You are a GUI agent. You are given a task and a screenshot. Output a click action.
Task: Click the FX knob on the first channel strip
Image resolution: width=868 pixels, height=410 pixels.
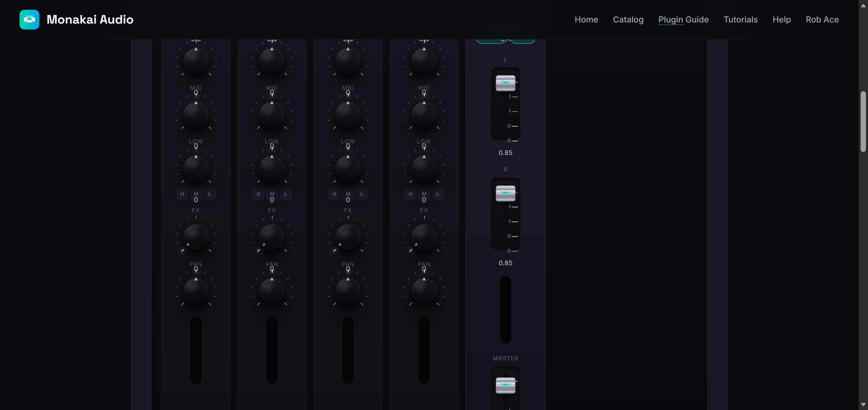196,237
